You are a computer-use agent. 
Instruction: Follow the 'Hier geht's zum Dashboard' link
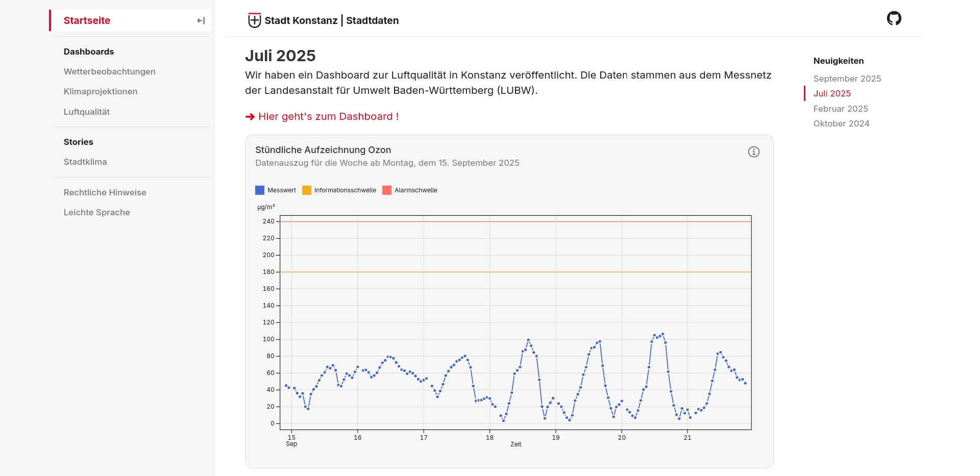(x=328, y=117)
